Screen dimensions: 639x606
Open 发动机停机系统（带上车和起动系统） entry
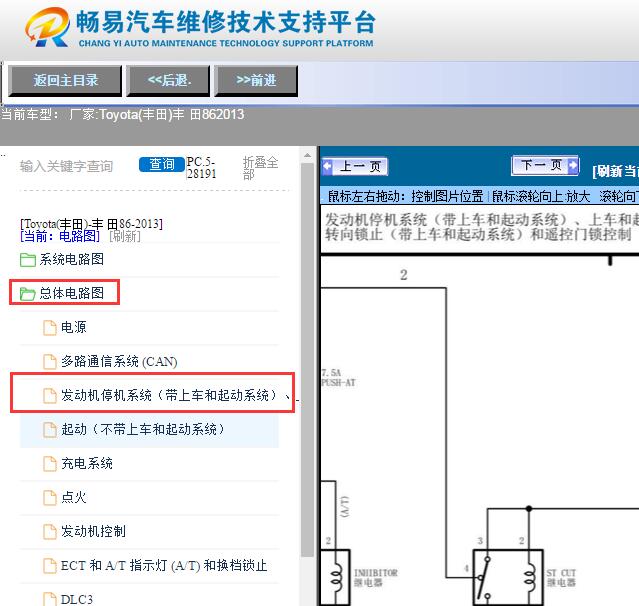pos(169,395)
